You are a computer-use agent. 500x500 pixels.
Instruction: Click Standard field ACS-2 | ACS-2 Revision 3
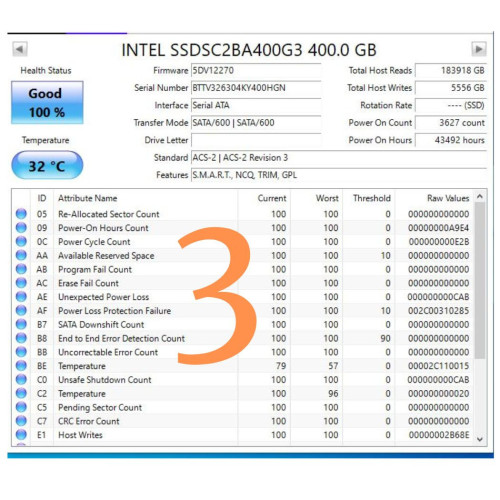coord(339,157)
